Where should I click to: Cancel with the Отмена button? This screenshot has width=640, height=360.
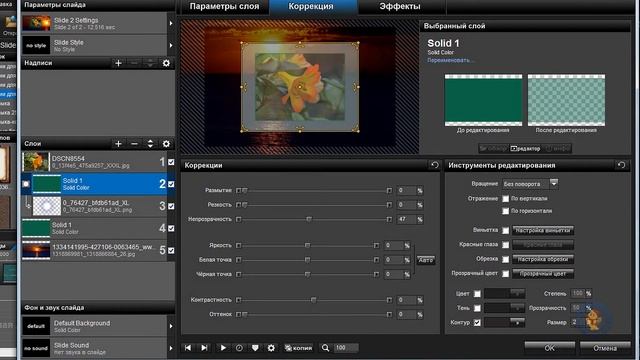(x=605, y=348)
